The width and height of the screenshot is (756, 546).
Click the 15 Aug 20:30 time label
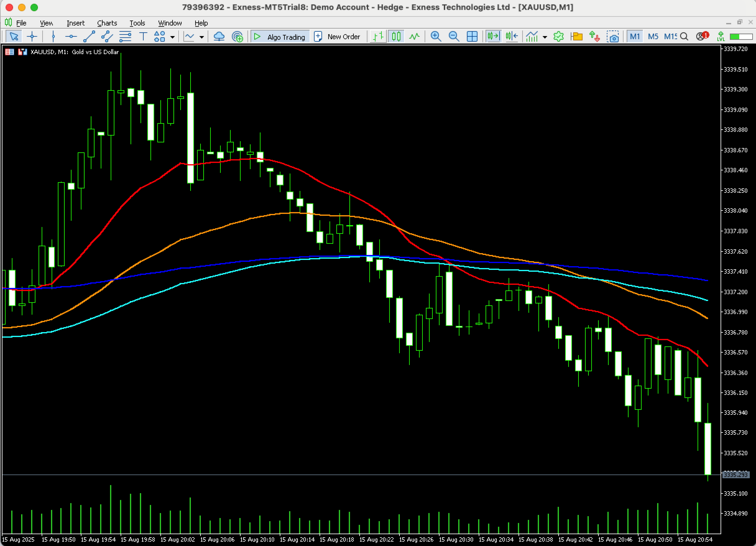[458, 539]
